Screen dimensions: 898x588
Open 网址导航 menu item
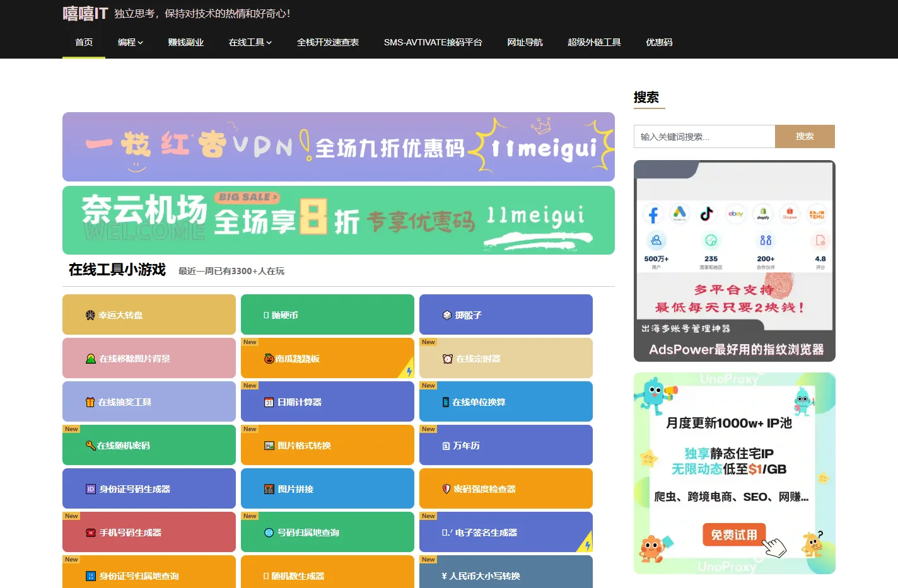tap(525, 42)
